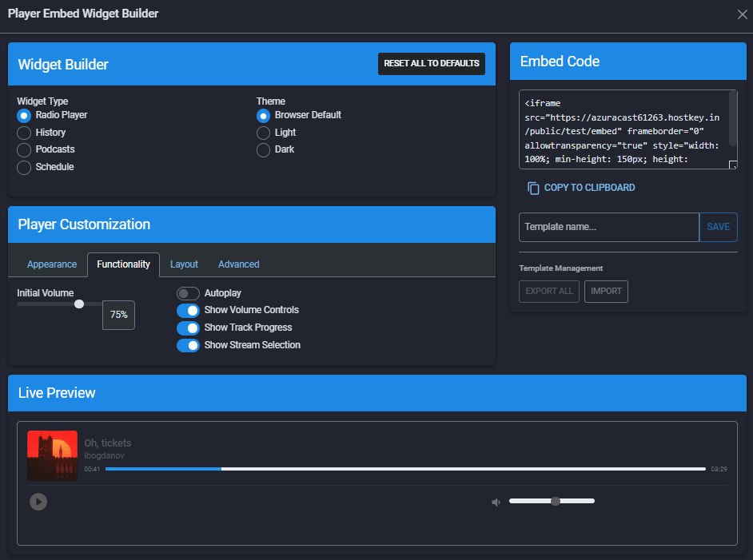Open the Layout tab

(184, 264)
